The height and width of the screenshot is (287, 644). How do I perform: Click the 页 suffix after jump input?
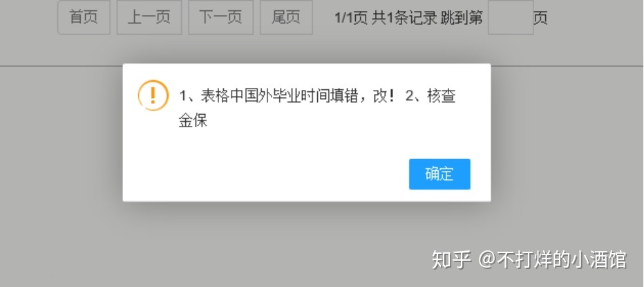point(540,18)
